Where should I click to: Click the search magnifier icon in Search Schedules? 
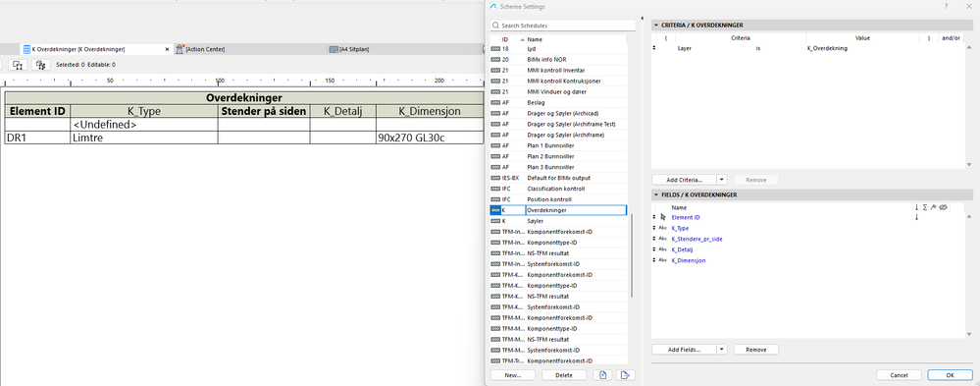pos(495,26)
